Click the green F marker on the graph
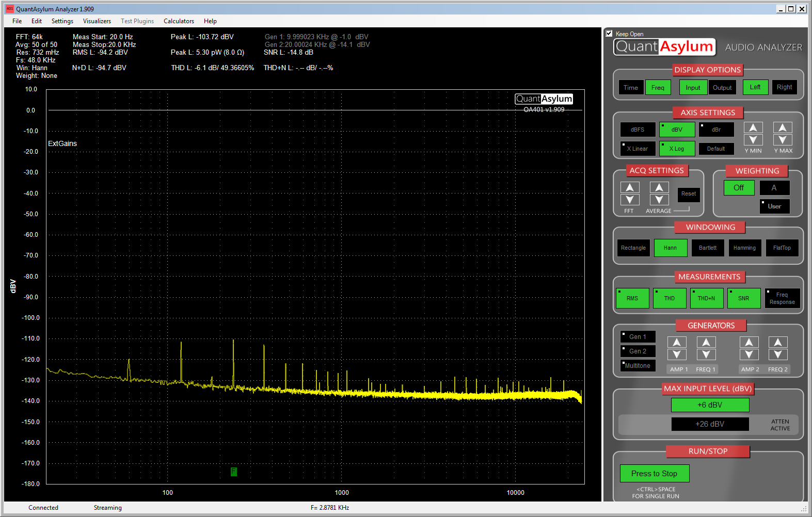 (234, 472)
